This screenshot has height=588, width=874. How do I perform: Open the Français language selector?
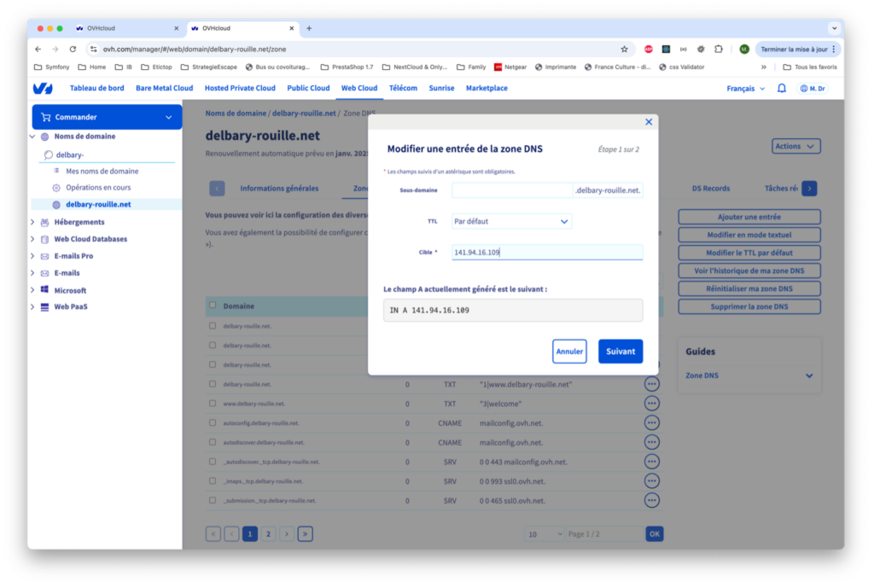click(745, 89)
